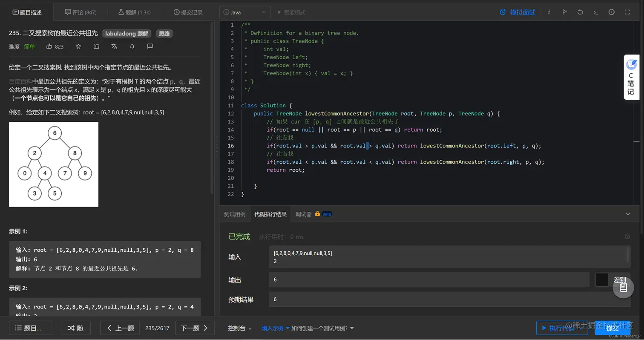Click the floating bookmark round button
644x340 pixels.
(624, 287)
